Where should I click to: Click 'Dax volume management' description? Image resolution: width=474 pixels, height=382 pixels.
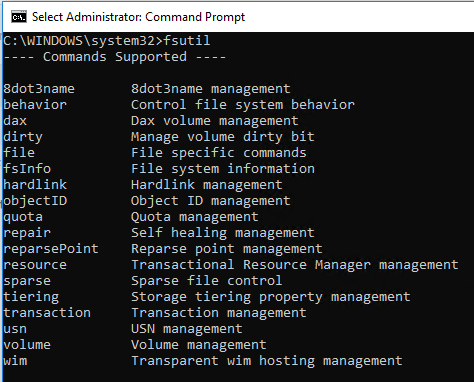point(215,121)
